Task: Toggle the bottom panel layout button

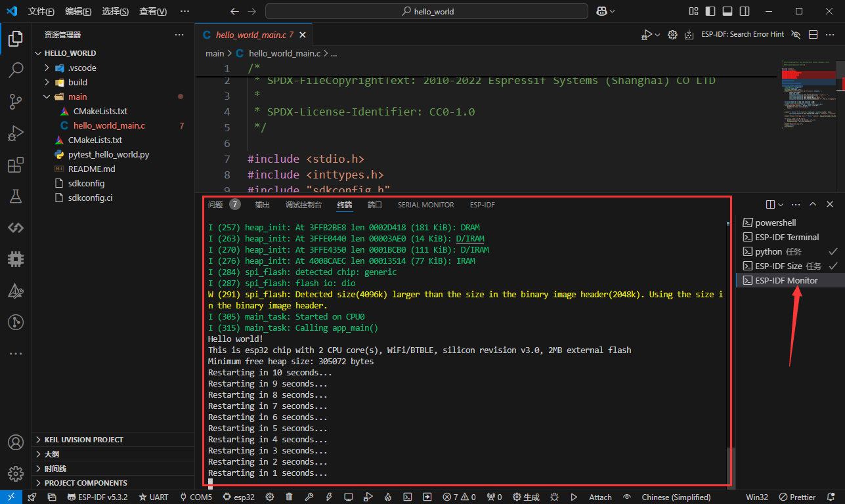Action: (727, 11)
